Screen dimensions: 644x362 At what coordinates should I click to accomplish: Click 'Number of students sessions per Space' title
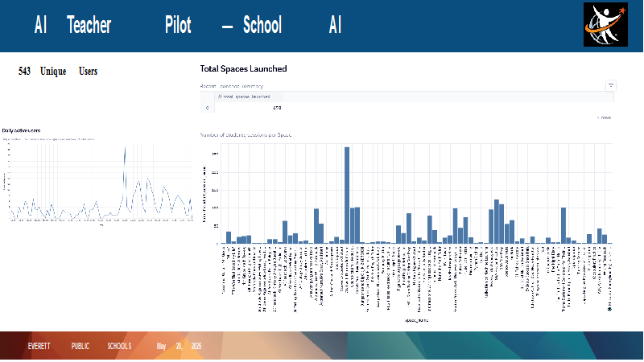246,134
